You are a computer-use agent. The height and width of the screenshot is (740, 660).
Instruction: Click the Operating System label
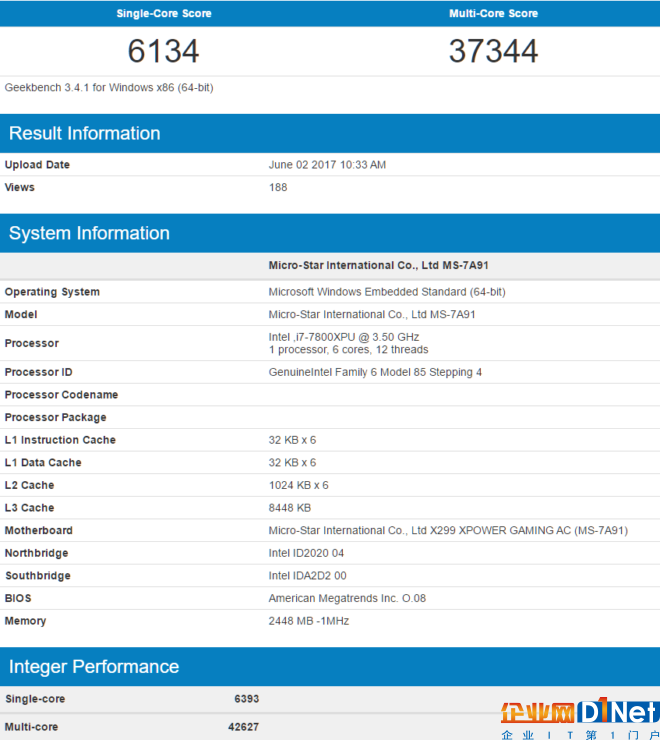click(52, 292)
